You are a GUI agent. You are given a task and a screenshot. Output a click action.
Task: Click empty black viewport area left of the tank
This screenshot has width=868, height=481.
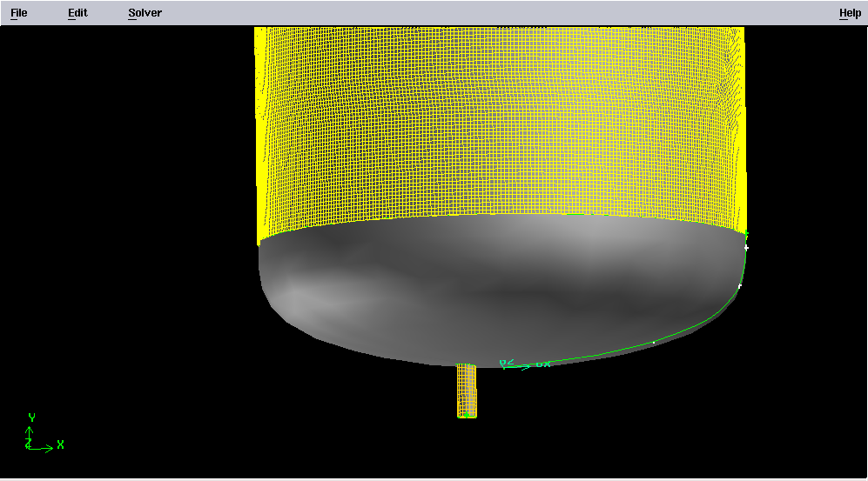point(131,217)
